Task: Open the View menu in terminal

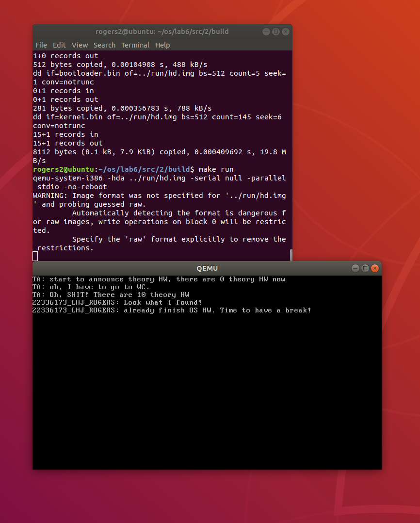Action: pyautogui.click(x=80, y=45)
